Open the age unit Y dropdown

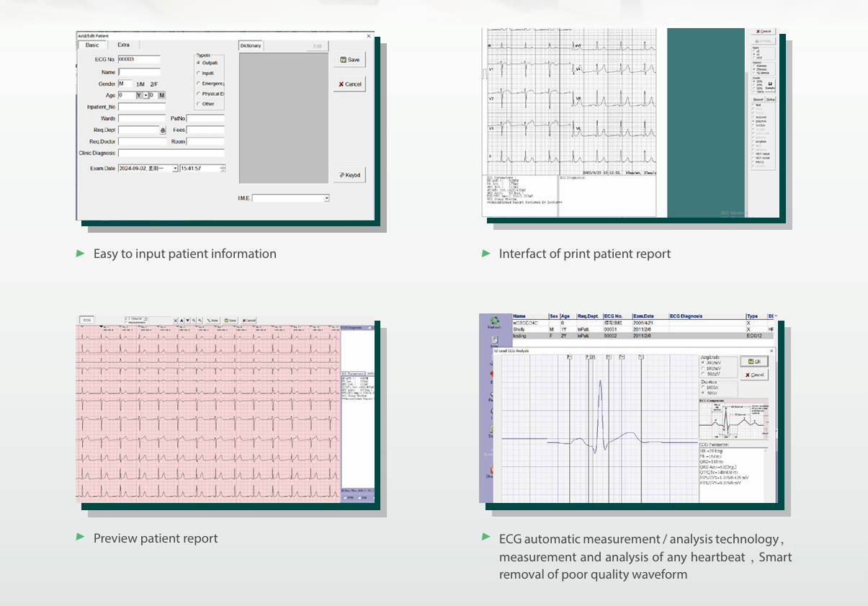coord(146,95)
